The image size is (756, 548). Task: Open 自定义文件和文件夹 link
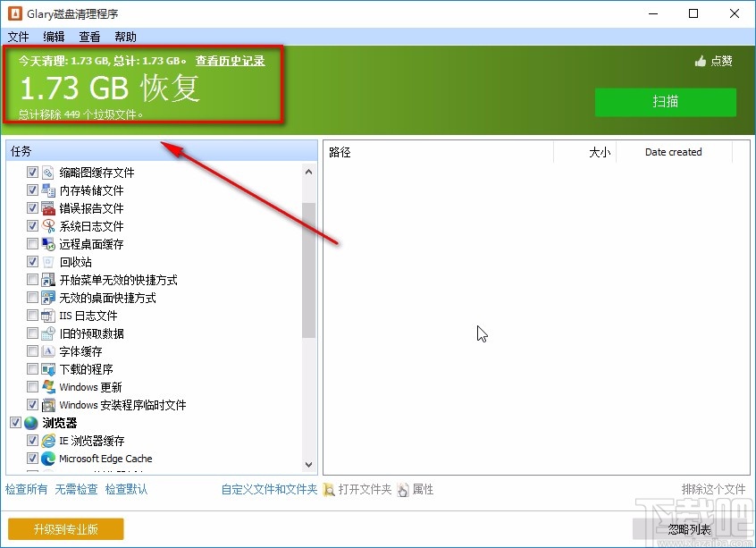pos(269,489)
